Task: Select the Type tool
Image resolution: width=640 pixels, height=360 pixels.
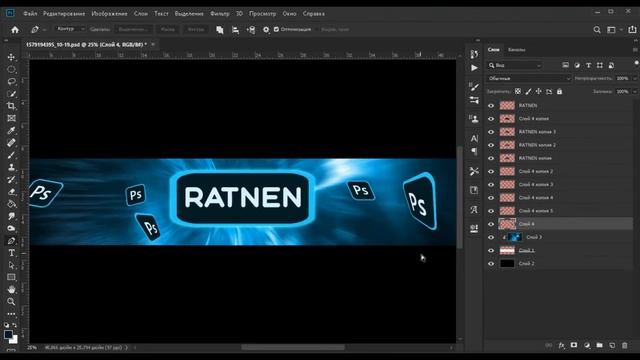Action: pos(11,253)
